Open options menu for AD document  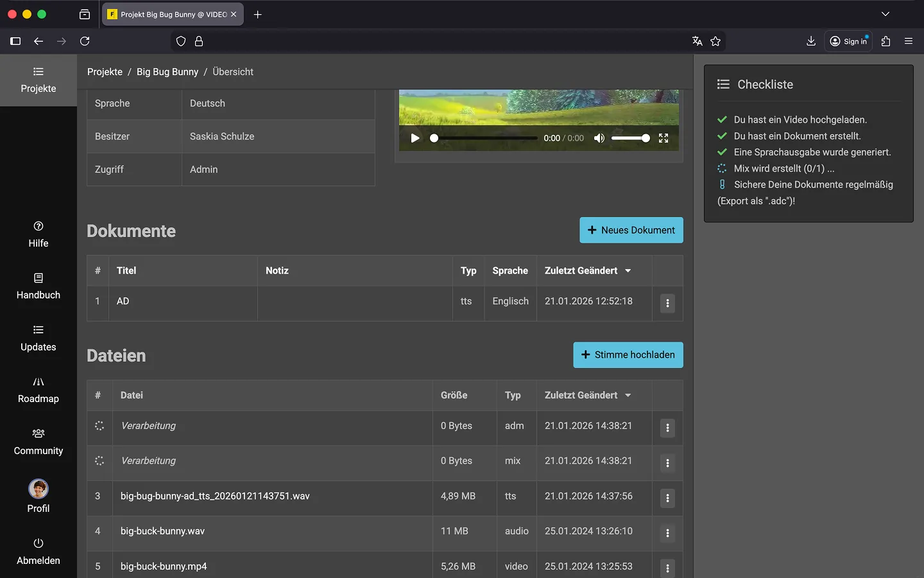click(667, 303)
